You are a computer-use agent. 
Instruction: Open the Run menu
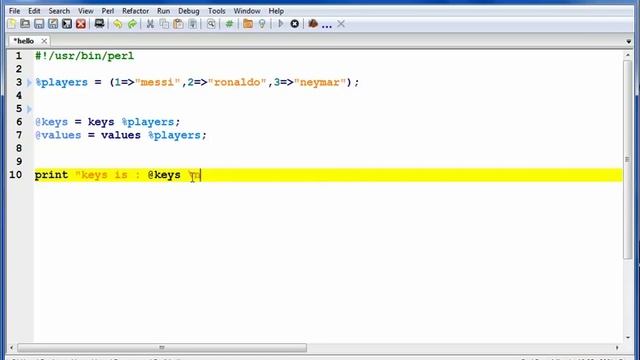(163, 11)
